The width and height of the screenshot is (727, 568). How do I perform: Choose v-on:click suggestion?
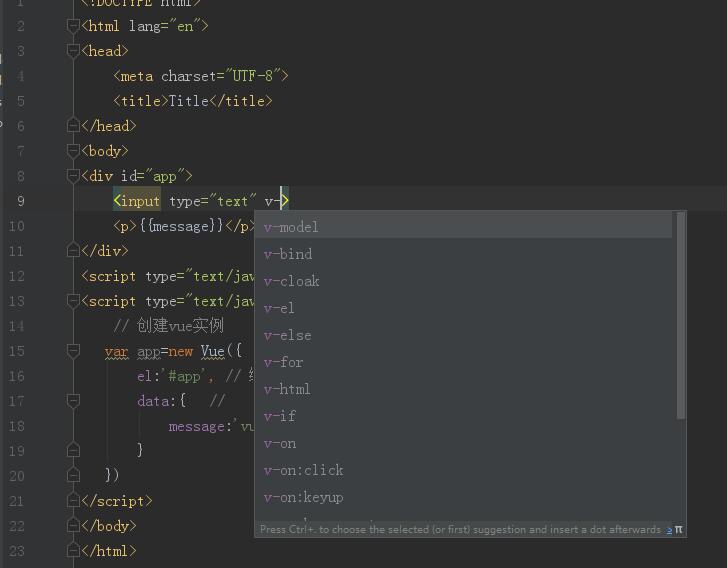click(x=463, y=470)
